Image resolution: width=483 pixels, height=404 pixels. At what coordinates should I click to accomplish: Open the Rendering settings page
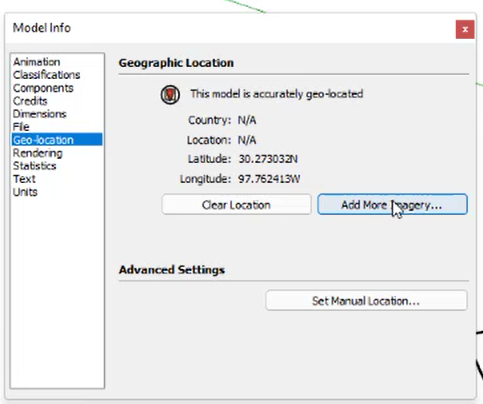[x=38, y=153]
